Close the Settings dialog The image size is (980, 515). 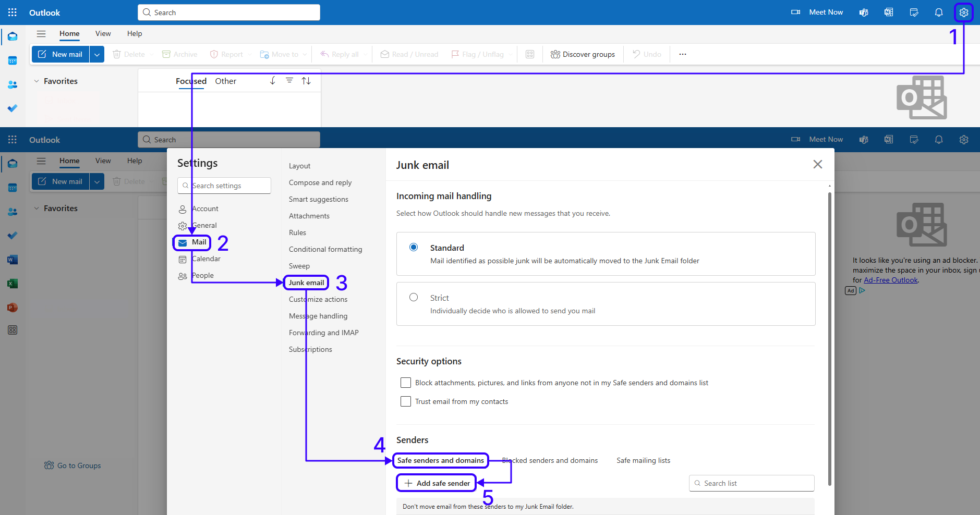(817, 164)
